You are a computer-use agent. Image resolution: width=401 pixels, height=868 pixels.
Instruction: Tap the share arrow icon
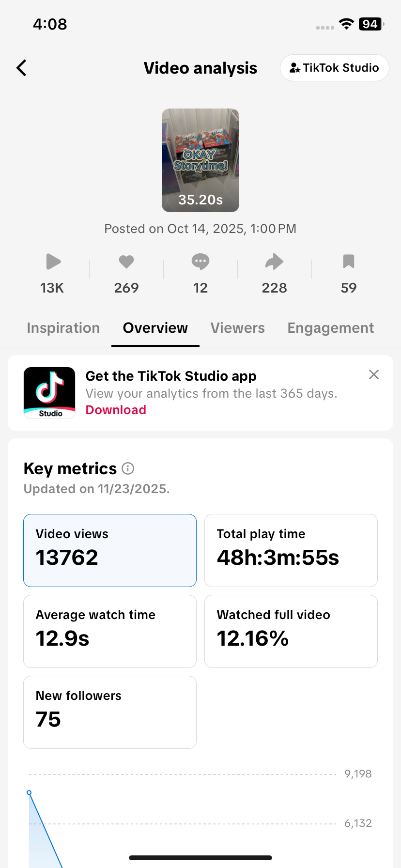pyautogui.click(x=274, y=262)
